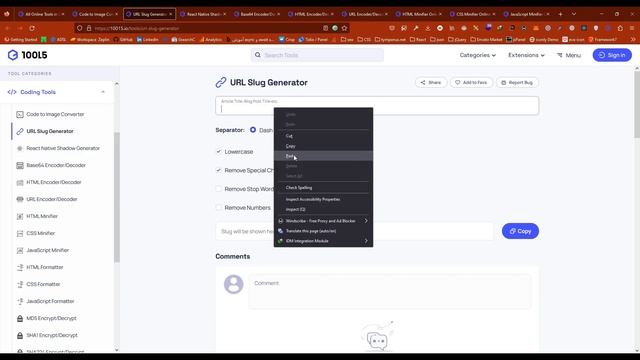The width and height of the screenshot is (640, 360).
Task: Click the user avatar in Comments
Action: tap(233, 284)
